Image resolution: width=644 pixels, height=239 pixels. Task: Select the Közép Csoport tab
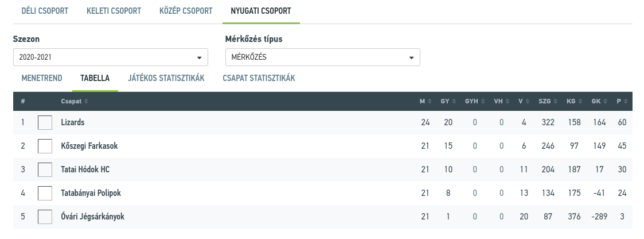[x=186, y=11]
